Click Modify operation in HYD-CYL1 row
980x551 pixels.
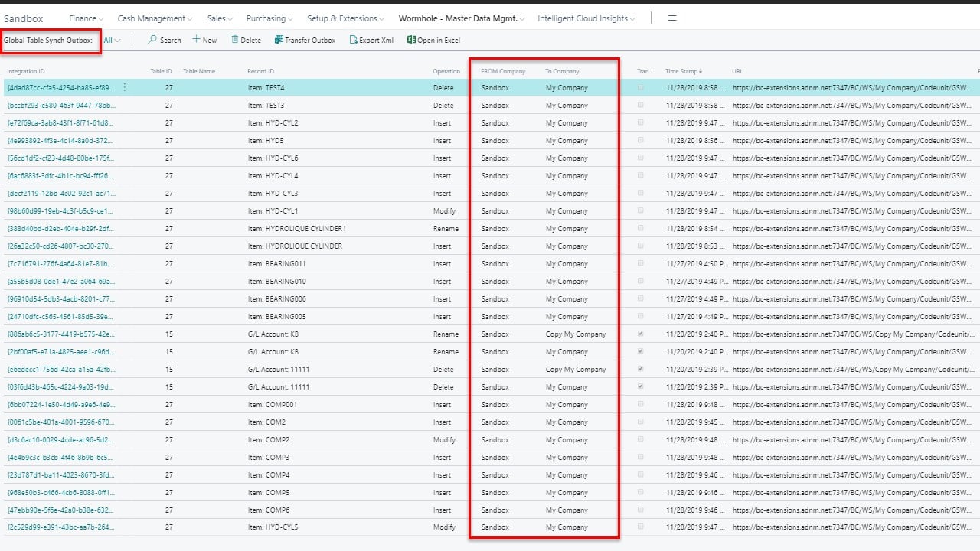444,211
